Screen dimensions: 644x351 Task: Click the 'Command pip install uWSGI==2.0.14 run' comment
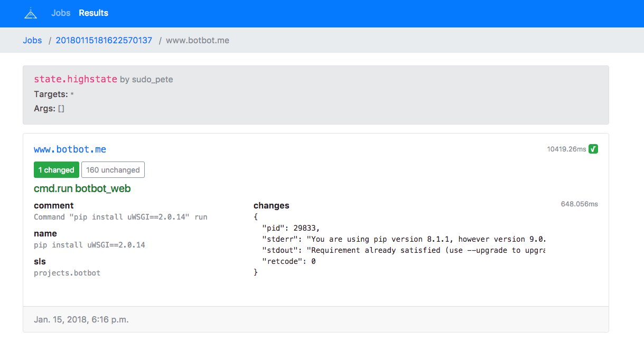point(121,217)
